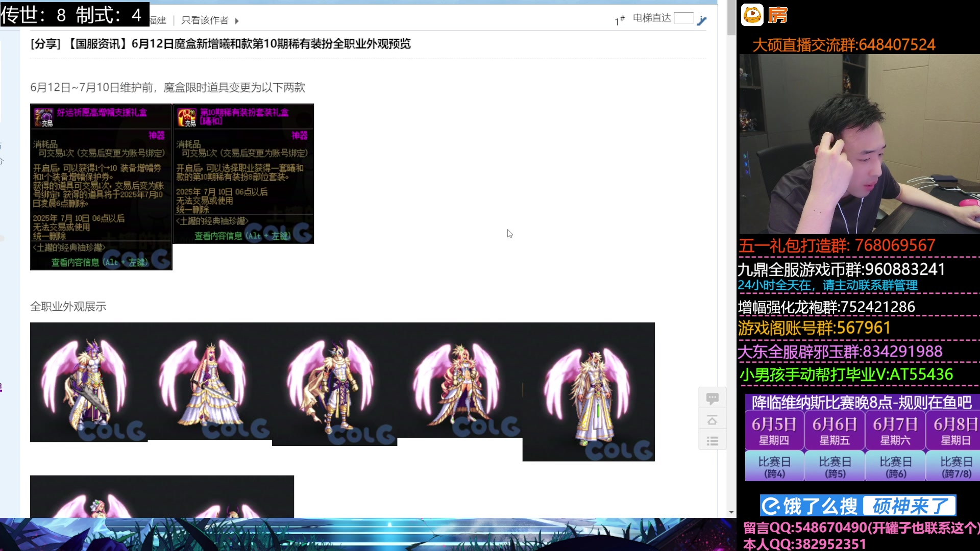Click the page scrollbar down arrow
980x551 pixels.
tap(731, 512)
